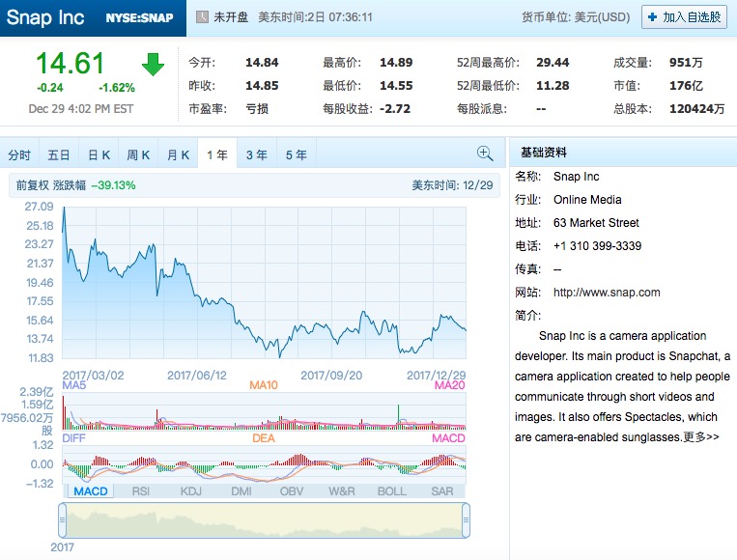Click the 市值 value 176亿
The height and width of the screenshot is (560, 737).
pyautogui.click(x=686, y=86)
